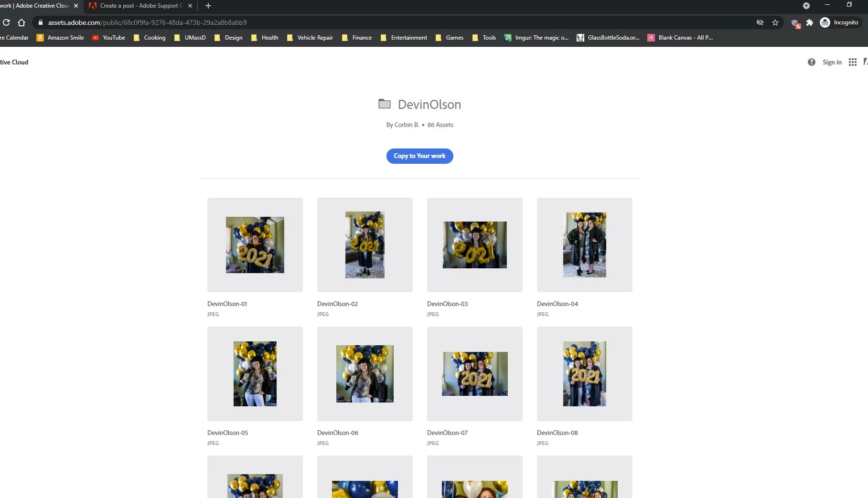Click the 86 Assets count text
This screenshot has height=498, width=868.
pos(440,125)
